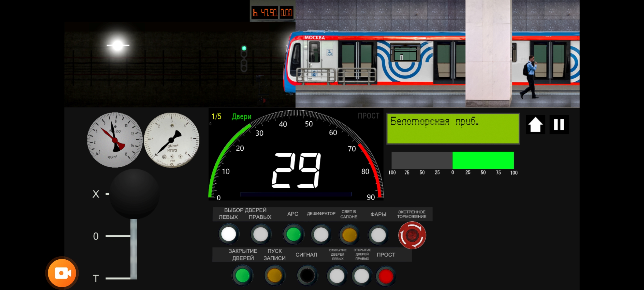Tap ЭКСТРЕННОЕ ТОРМОЖЕНИЕ label
644x290 pixels.
(x=412, y=214)
